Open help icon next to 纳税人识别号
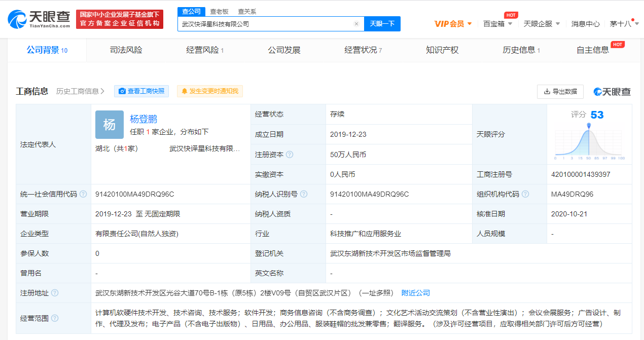The width and height of the screenshot is (644, 340). coord(304,194)
